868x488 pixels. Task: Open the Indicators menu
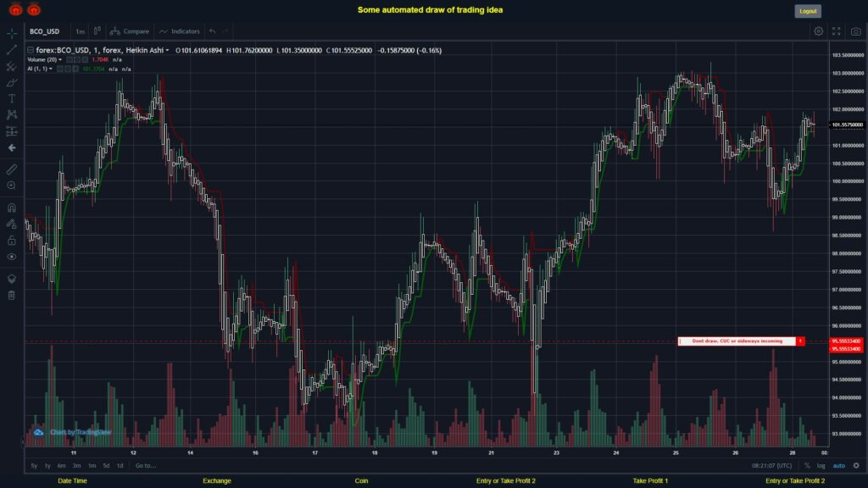click(x=180, y=31)
